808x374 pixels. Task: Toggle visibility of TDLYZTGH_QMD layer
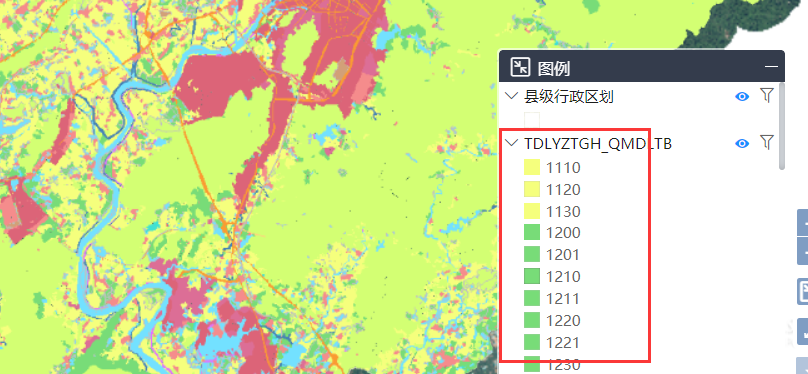tap(742, 143)
